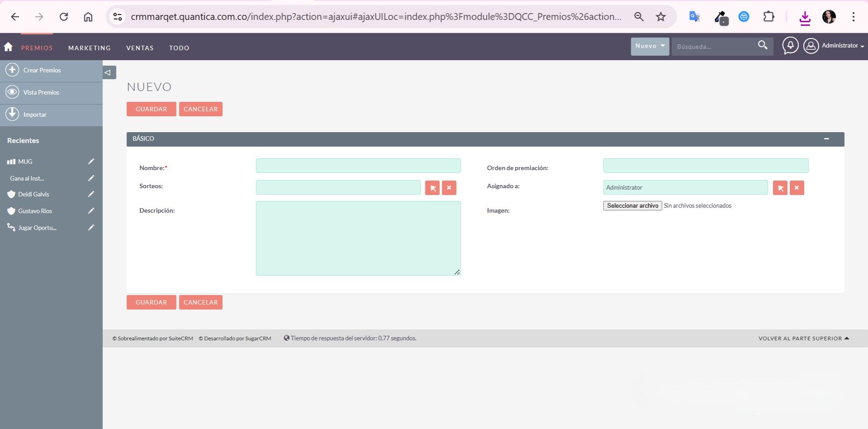
Task: Open the Nuevo dropdown menu
Action: 650,46
